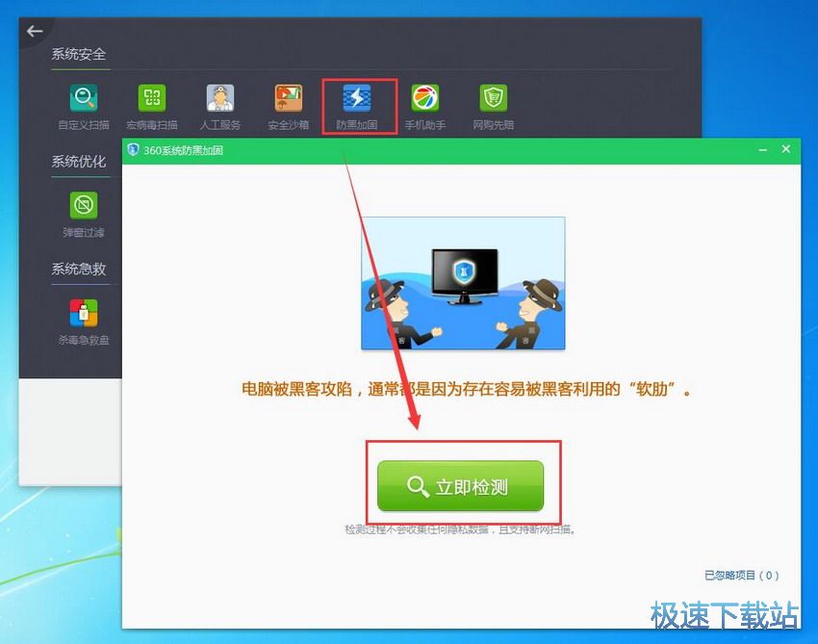Close the 360系统防黑加固 window
This screenshot has width=818, height=644.
click(785, 149)
